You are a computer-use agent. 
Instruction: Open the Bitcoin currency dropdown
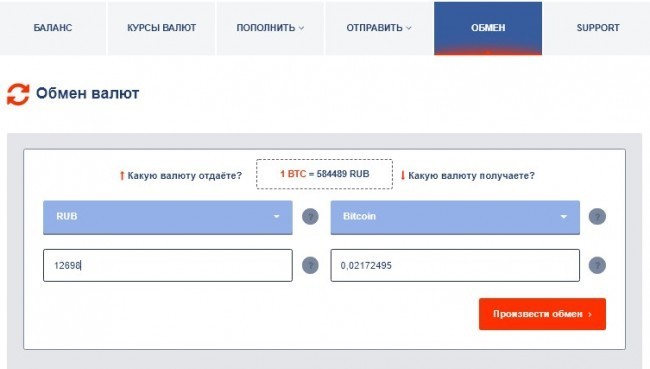point(455,217)
